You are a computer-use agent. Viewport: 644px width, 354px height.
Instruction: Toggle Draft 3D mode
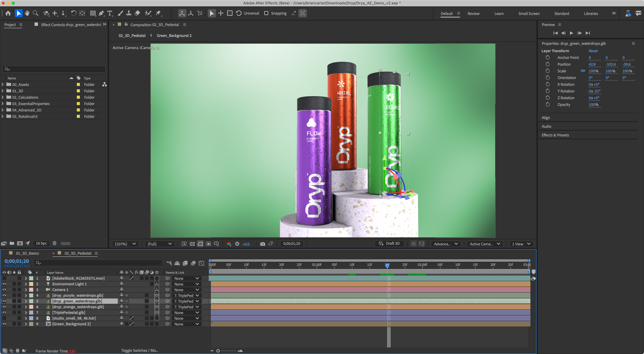pyautogui.click(x=389, y=243)
